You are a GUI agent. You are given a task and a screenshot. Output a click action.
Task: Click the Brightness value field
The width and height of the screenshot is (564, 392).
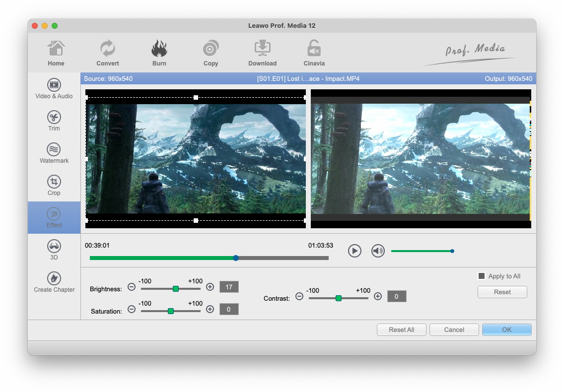[x=229, y=287]
